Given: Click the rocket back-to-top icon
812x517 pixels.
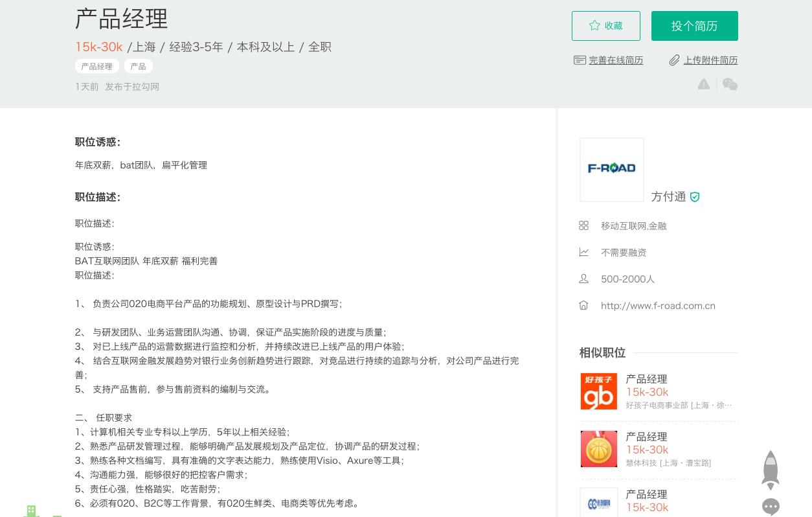Looking at the screenshot, I should pos(771,470).
